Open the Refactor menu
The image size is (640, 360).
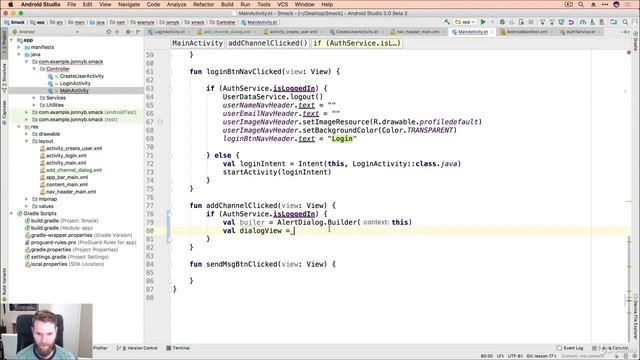click(x=203, y=4)
